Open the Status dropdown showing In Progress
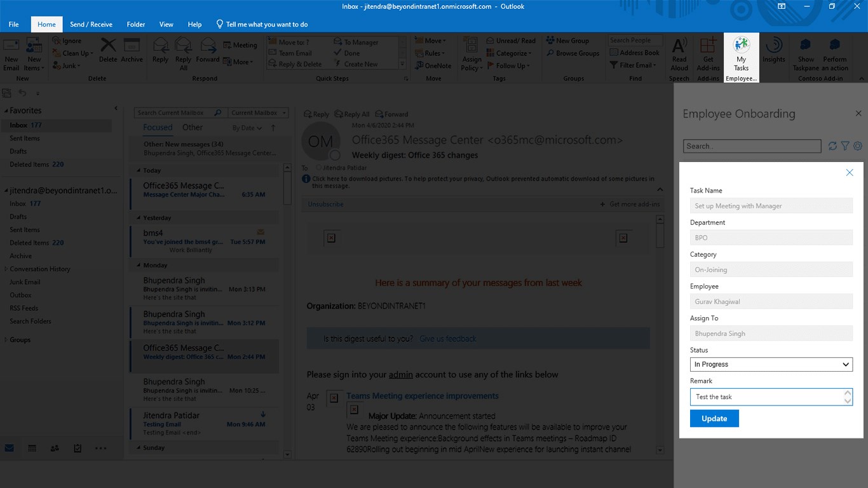868x488 pixels. (771, 364)
